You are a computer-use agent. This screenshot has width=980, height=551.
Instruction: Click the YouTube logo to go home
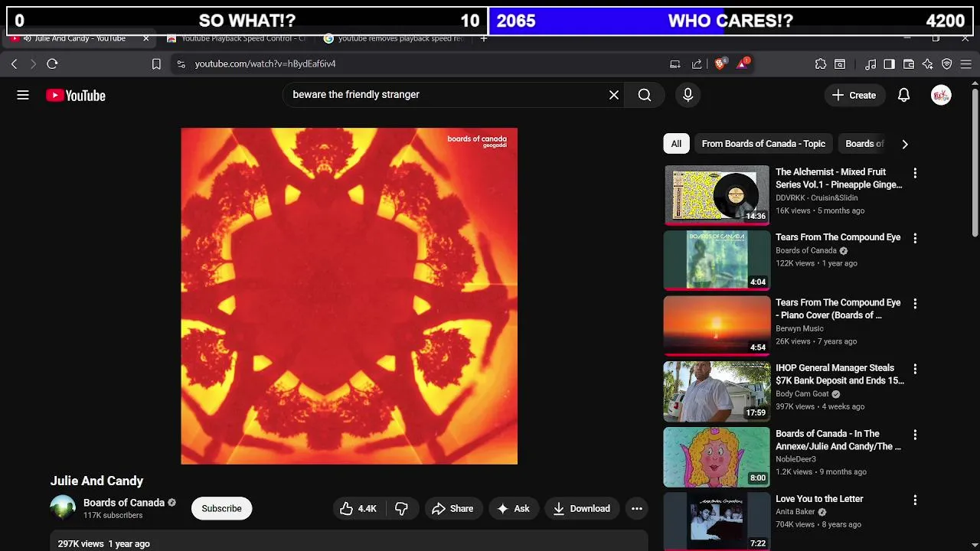[75, 95]
